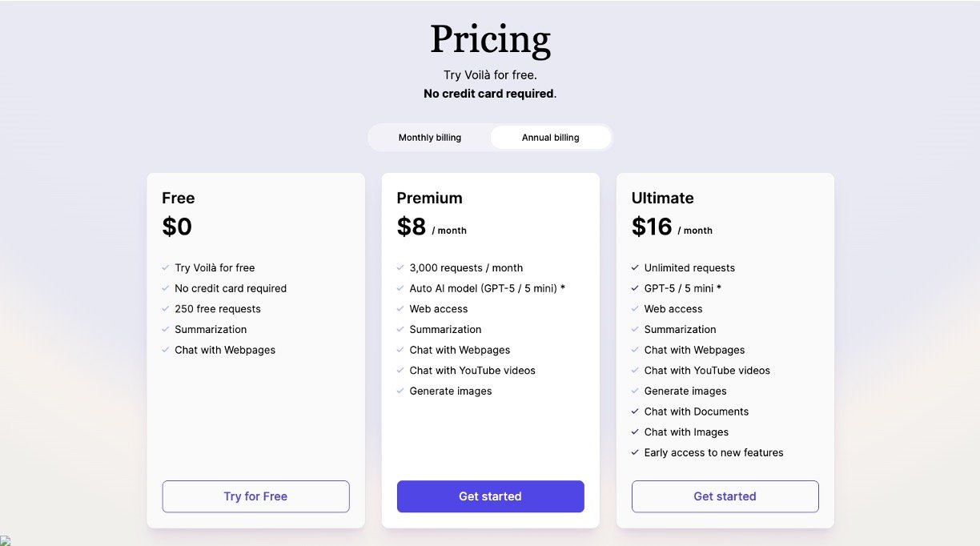This screenshot has height=546, width=980.
Task: Click Try for Free button
Action: pyautogui.click(x=255, y=496)
